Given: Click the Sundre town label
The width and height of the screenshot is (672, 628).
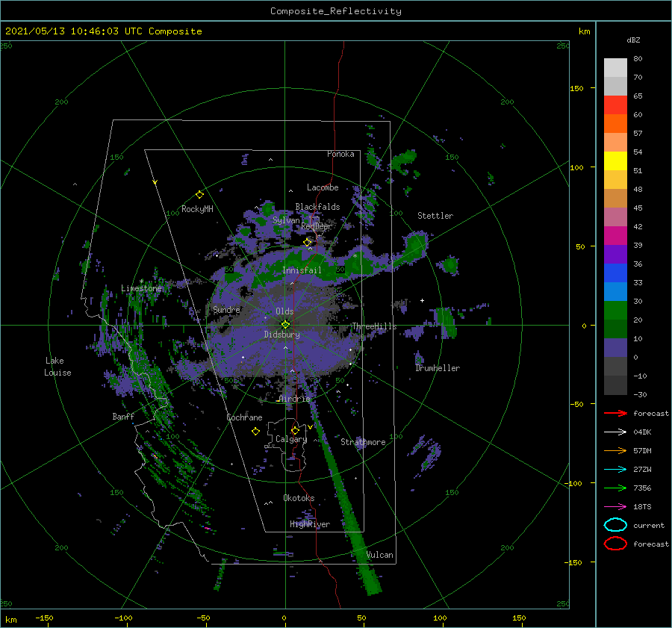Looking at the screenshot, I should (x=226, y=309).
